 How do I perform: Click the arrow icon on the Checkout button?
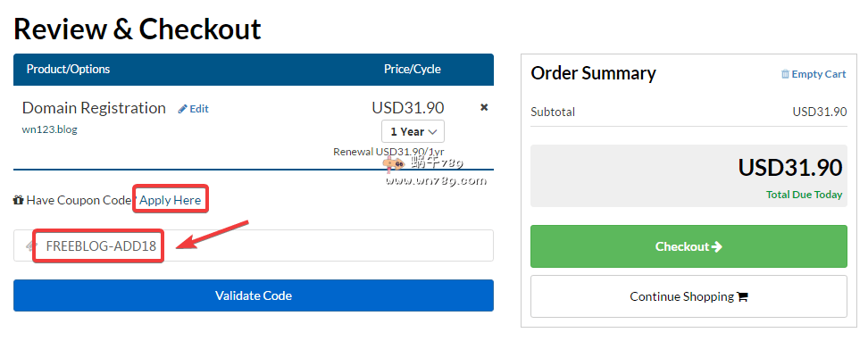[716, 246]
